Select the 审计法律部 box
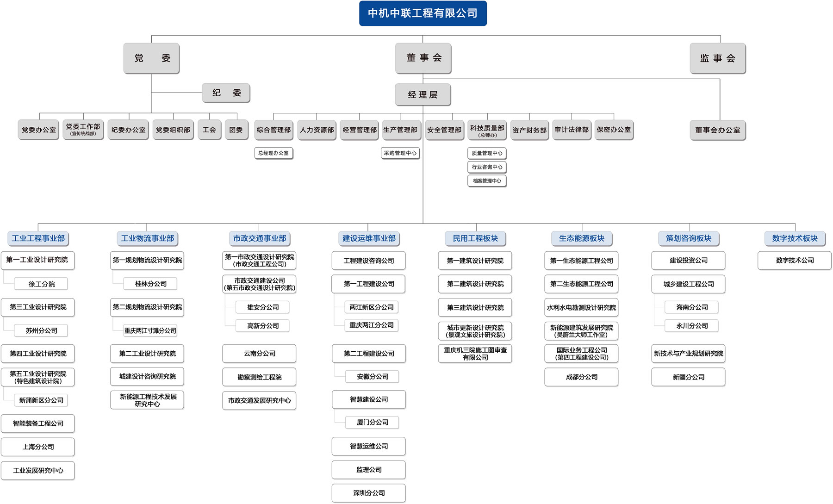Viewport: 833px width, 504px height. pos(572,130)
